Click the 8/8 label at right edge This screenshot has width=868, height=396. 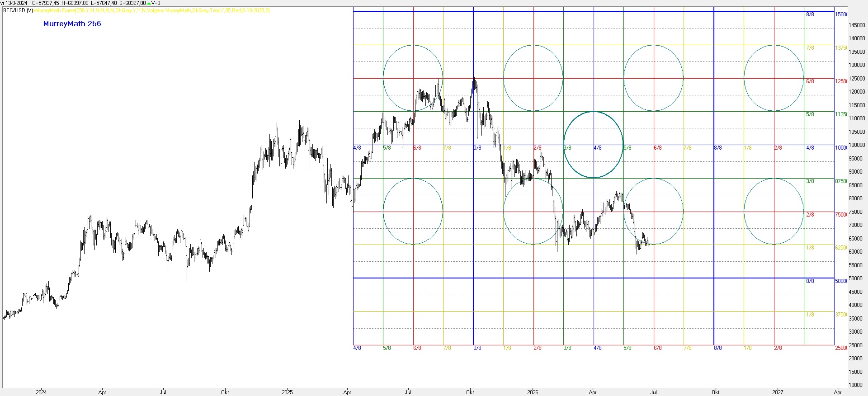810,14
